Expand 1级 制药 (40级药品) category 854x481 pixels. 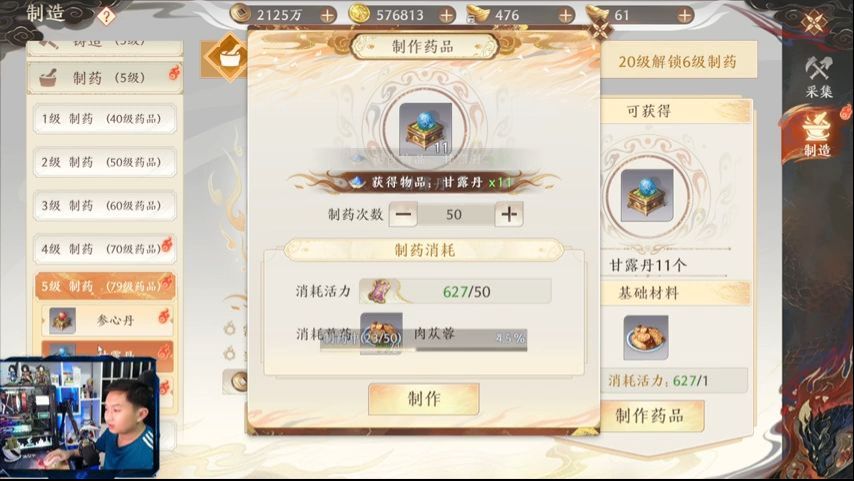(x=105, y=119)
